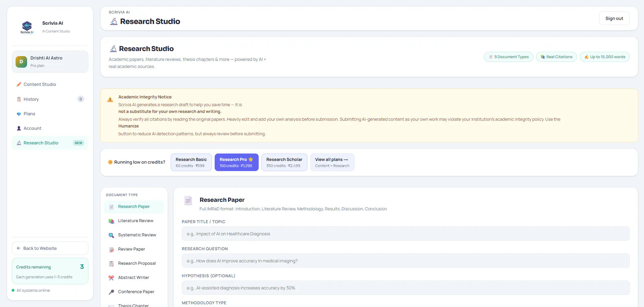
Task: Click the Research Studio microscope icon in sidebar
Action: pyautogui.click(x=19, y=143)
